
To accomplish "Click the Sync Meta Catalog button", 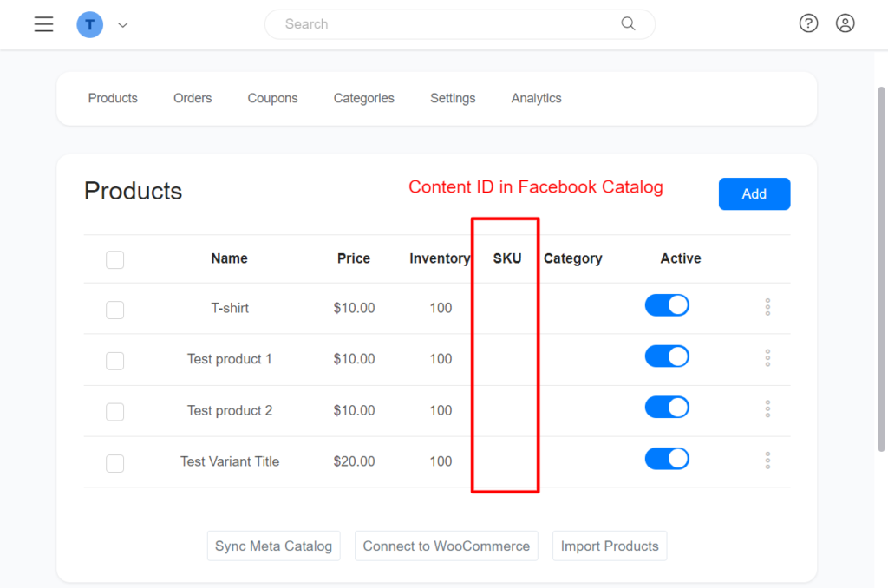I will [273, 546].
